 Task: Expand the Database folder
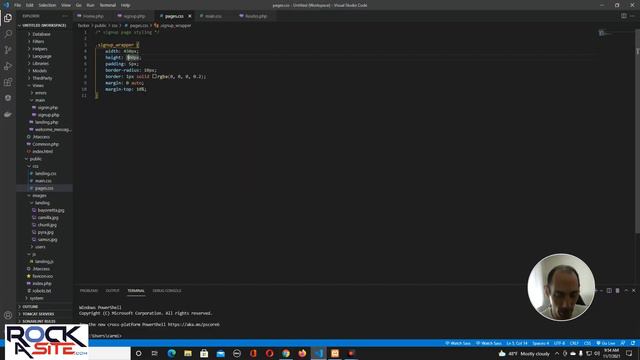[x=41, y=34]
